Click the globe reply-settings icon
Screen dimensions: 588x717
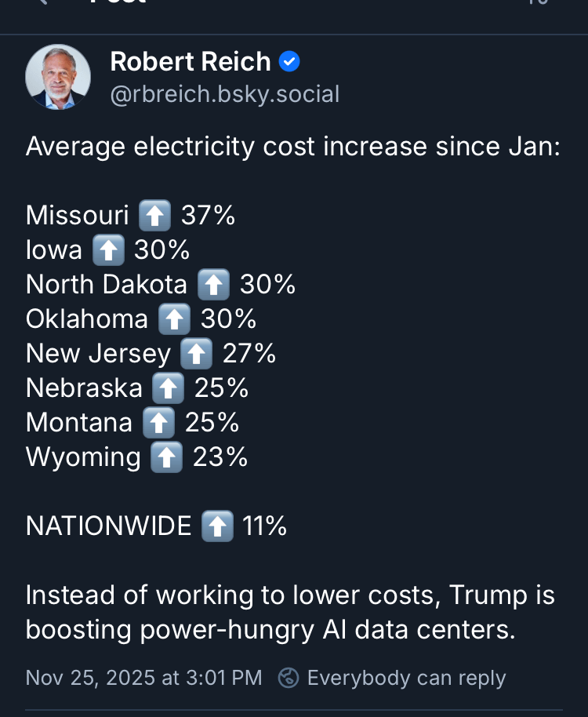289,677
